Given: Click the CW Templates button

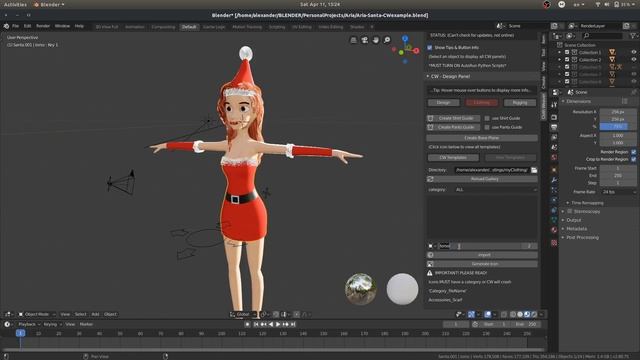Looking at the screenshot, I should pos(453,158).
